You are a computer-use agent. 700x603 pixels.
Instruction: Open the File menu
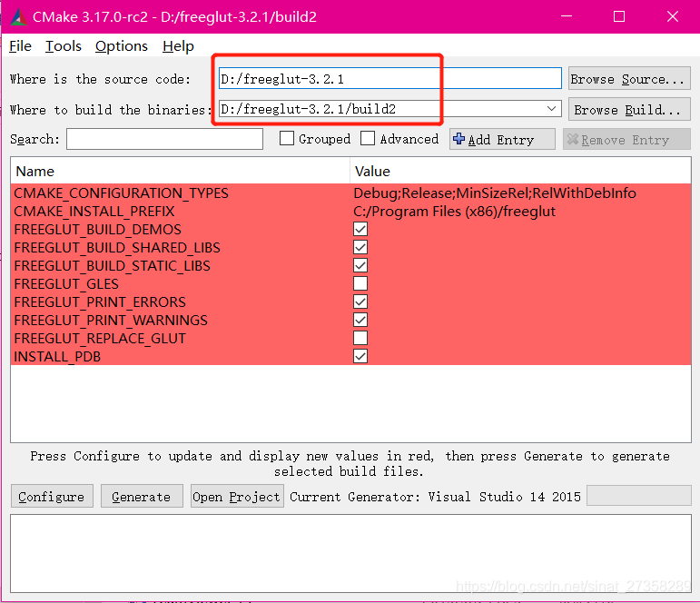click(20, 46)
